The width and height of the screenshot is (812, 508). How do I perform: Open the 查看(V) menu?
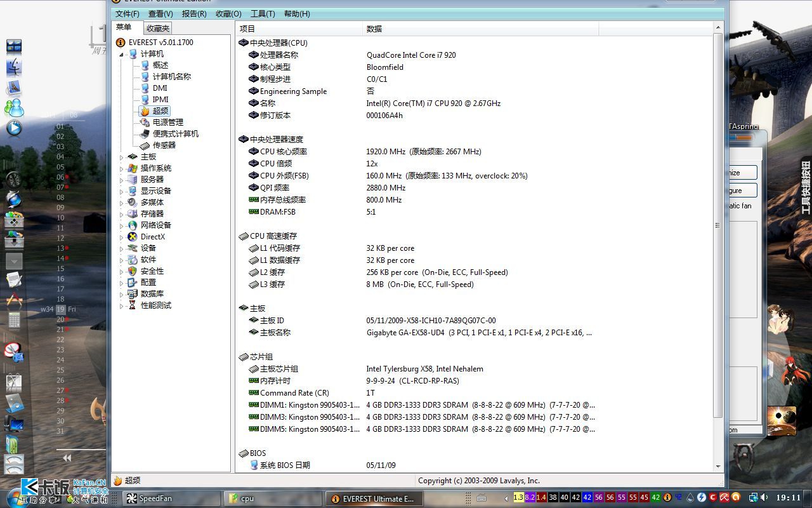point(160,13)
